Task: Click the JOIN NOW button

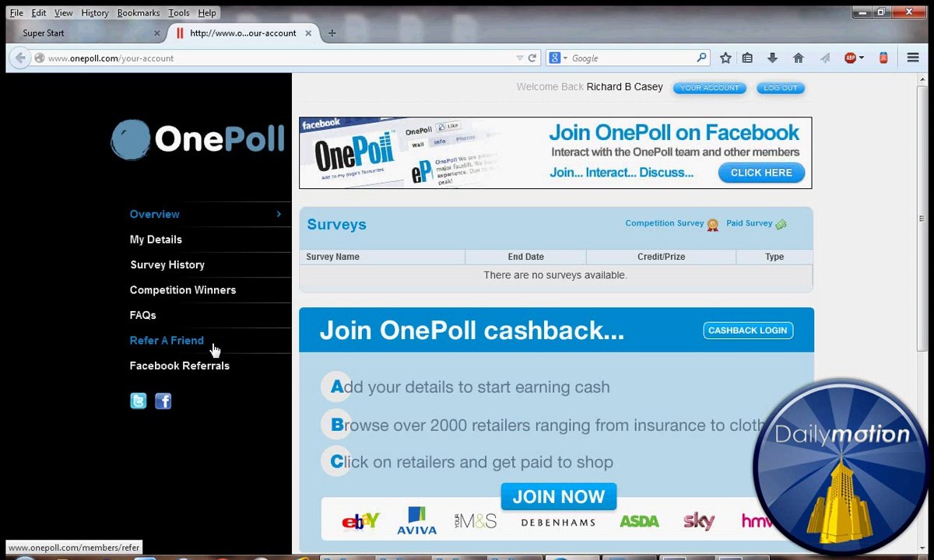Action: pos(559,496)
